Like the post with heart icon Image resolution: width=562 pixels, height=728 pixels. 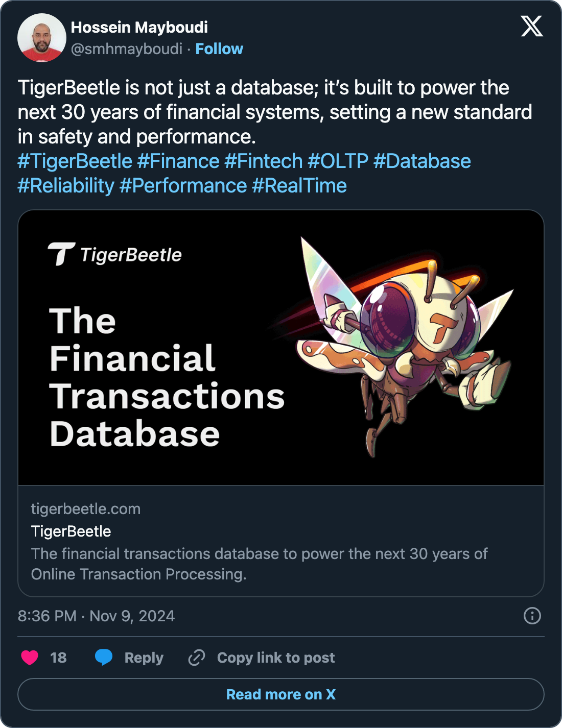click(30, 658)
